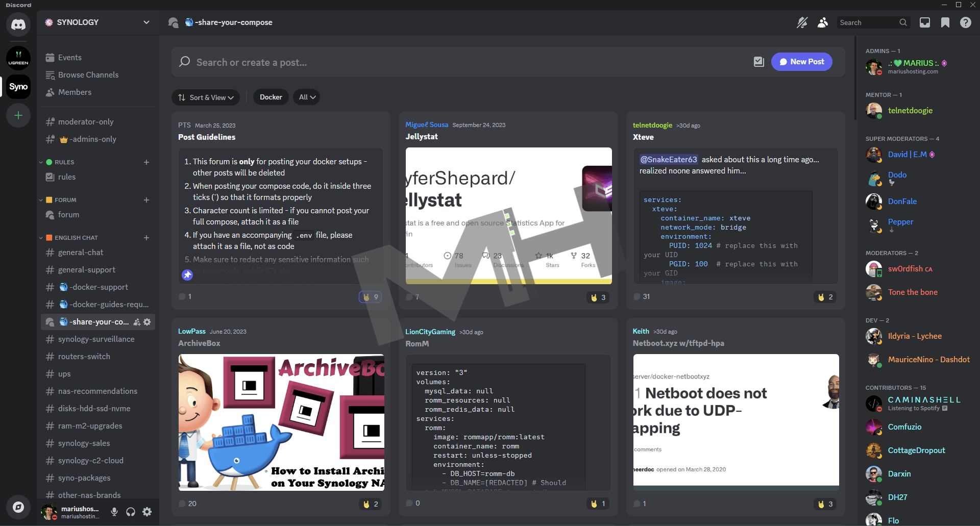980x526 pixels.
Task: Open user panel mariushosting avatar
Action: [x=49, y=512]
